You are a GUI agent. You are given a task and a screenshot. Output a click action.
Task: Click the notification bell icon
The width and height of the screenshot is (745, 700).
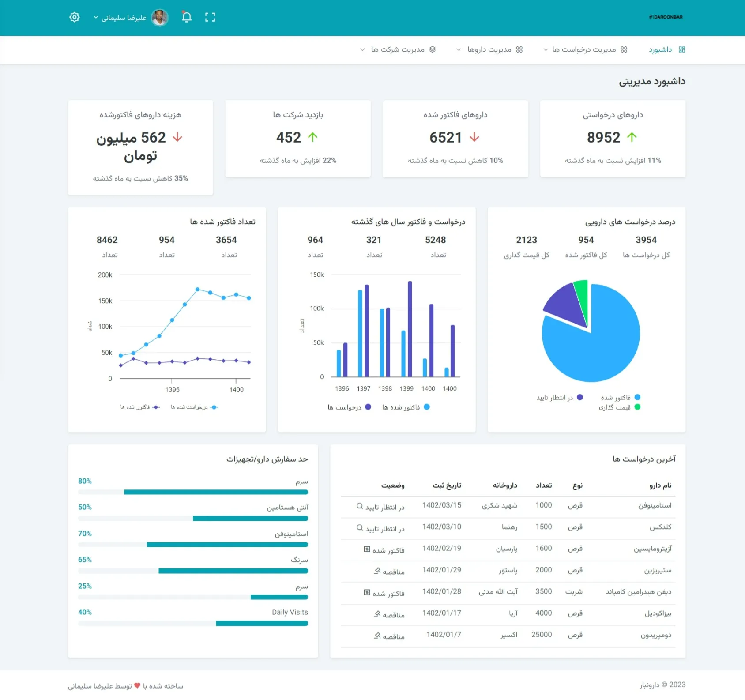pyautogui.click(x=187, y=17)
